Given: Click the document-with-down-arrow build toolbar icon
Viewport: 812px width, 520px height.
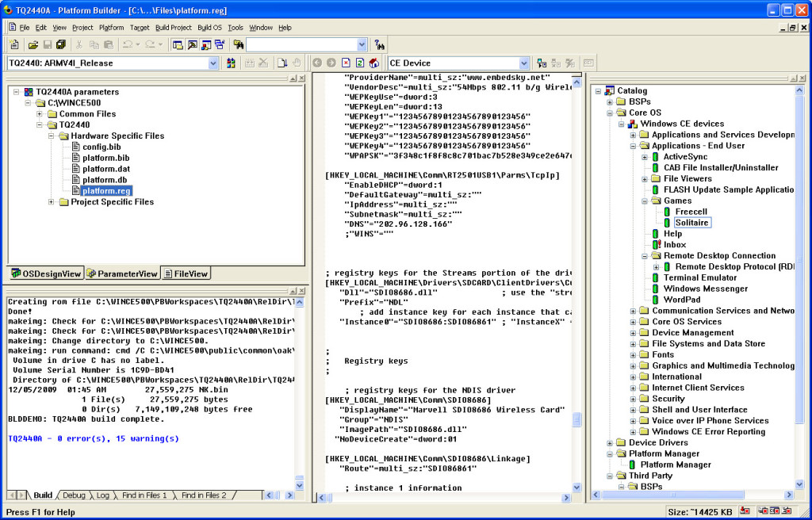Looking at the screenshot, I should click(282, 63).
